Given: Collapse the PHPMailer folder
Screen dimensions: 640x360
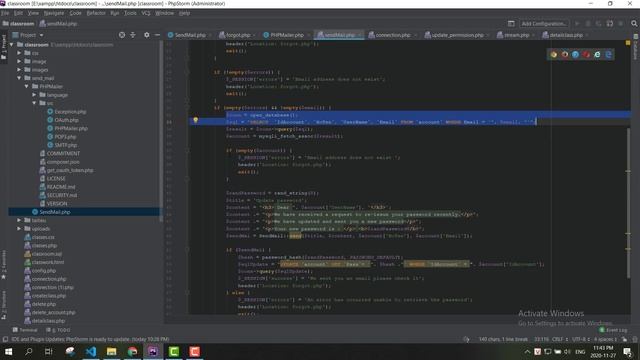Looking at the screenshot, I should [x=27, y=87].
